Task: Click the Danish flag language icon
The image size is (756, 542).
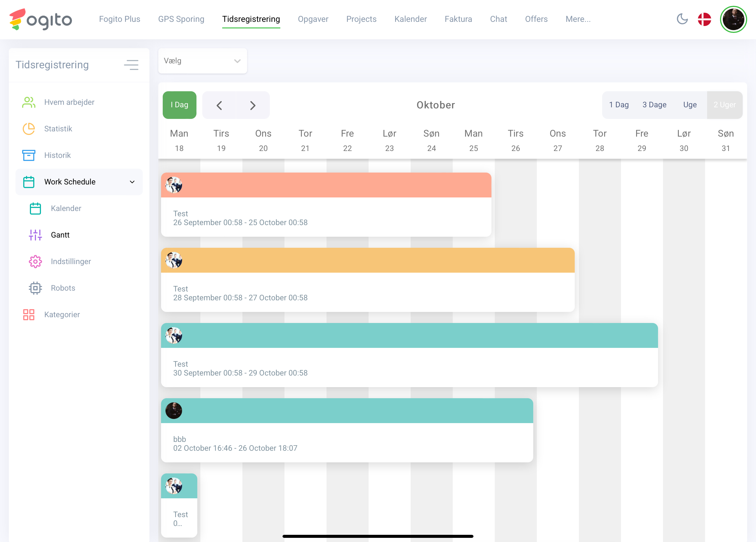Action: [704, 19]
